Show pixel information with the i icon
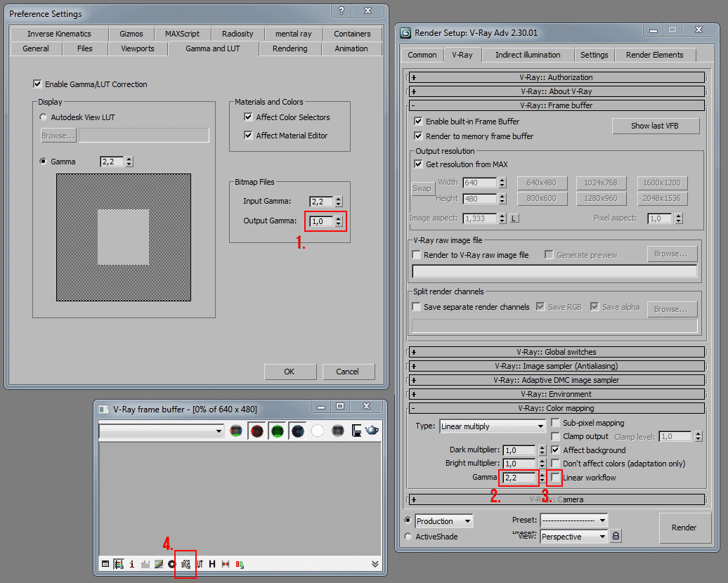Screen dimensions: 728x583 pos(132,563)
